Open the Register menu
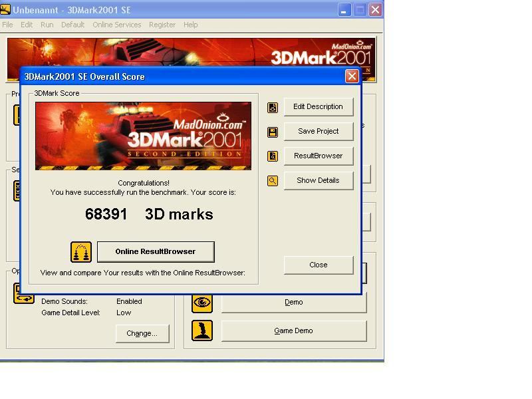The width and height of the screenshot is (532, 399). coord(162,25)
